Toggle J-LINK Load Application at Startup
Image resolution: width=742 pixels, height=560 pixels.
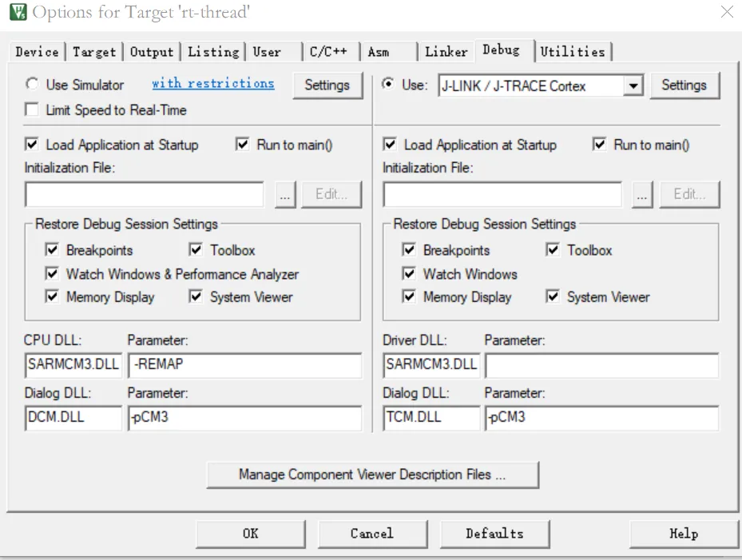coord(390,144)
